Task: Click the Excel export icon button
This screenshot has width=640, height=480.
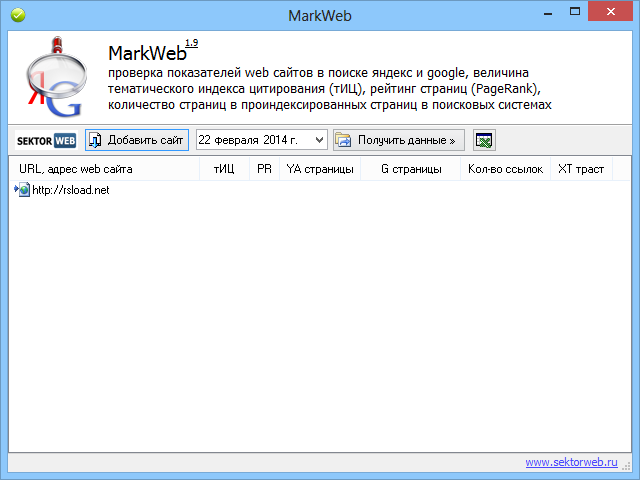Action: (484, 140)
